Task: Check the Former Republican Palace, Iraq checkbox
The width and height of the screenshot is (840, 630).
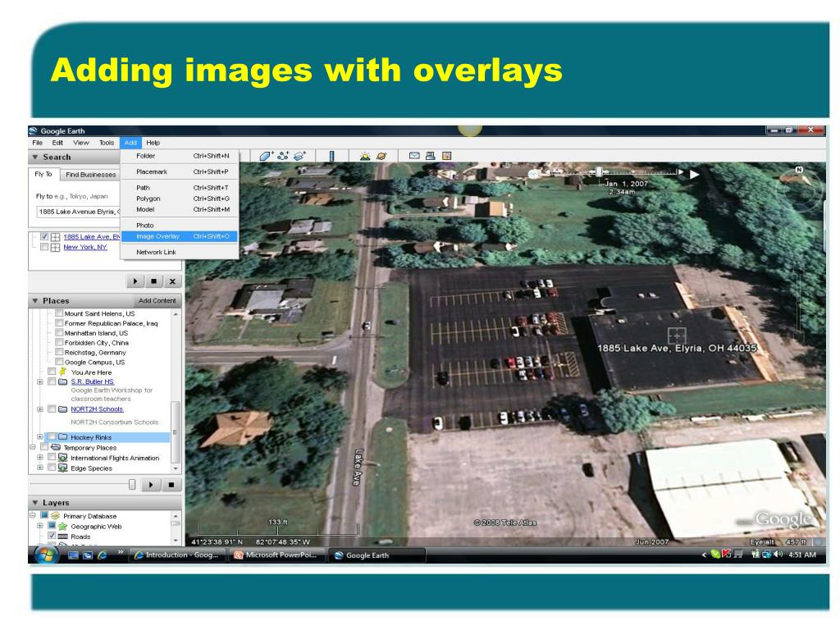Action: tap(59, 323)
